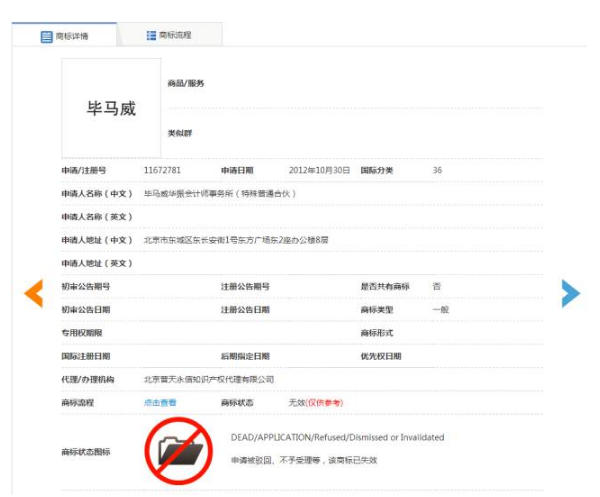Image resolution: width=600 pixels, height=497 pixels.
Task: Click the 专用权期限 label
Action: tap(82, 333)
